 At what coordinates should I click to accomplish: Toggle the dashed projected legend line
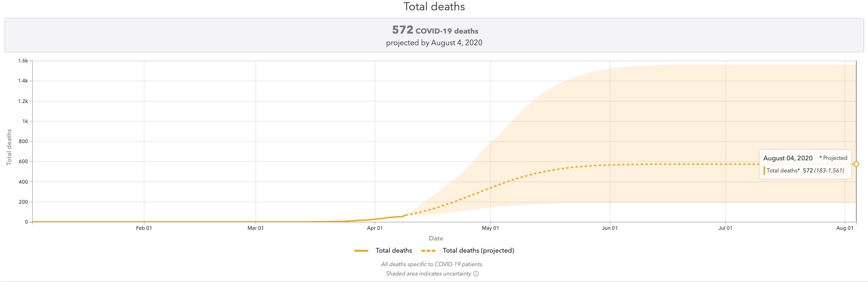click(428, 251)
